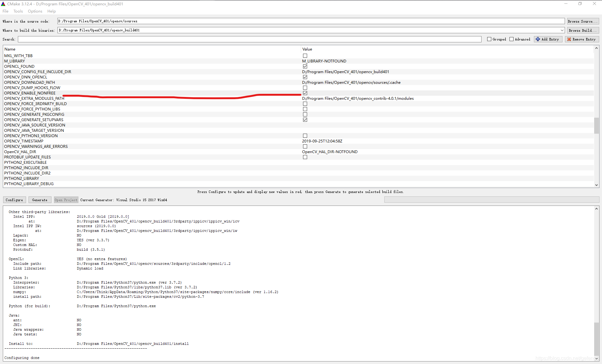Image resolution: width=602 pixels, height=364 pixels.
Task: Click the output log scrollbar up arrow
Action: [x=596, y=209]
